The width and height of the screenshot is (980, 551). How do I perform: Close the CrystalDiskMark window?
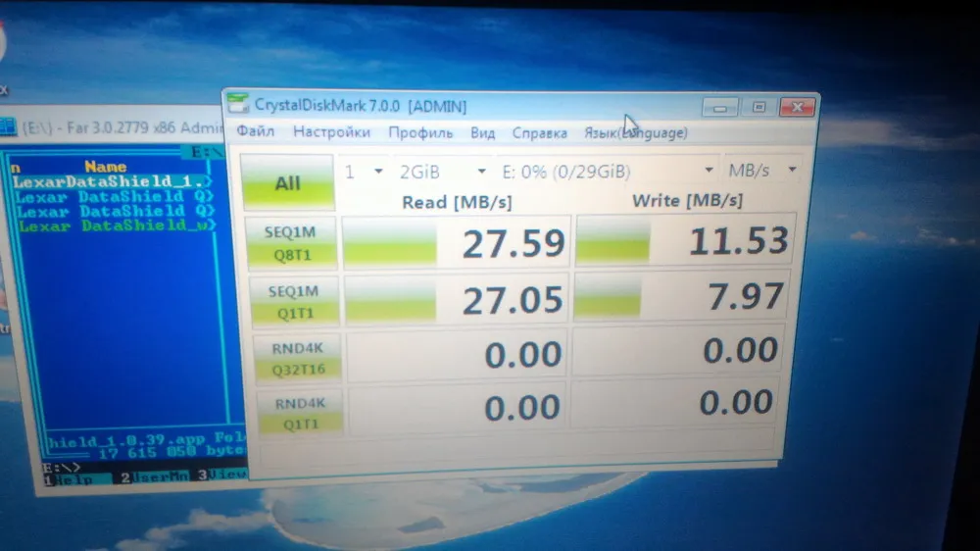point(797,107)
